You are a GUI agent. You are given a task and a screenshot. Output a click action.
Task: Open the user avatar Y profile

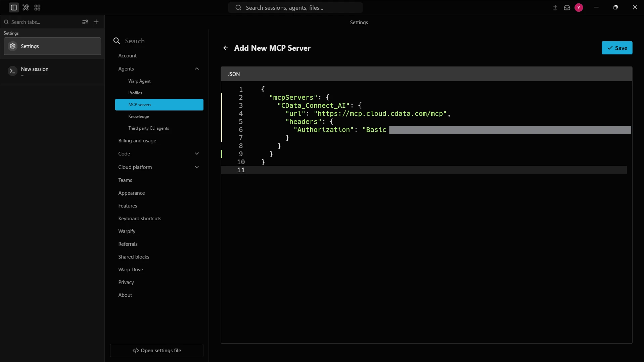[579, 7]
